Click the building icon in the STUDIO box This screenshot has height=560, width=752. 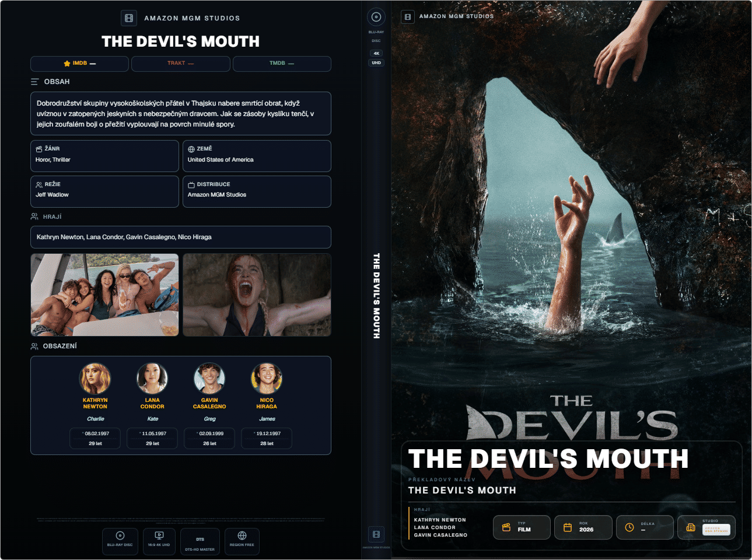coord(691,527)
